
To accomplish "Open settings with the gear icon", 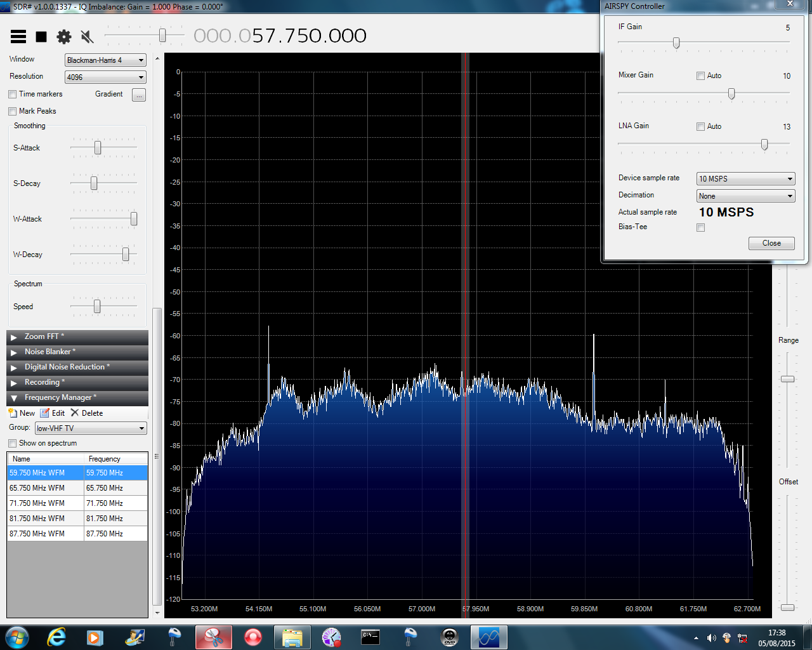I will click(x=64, y=37).
